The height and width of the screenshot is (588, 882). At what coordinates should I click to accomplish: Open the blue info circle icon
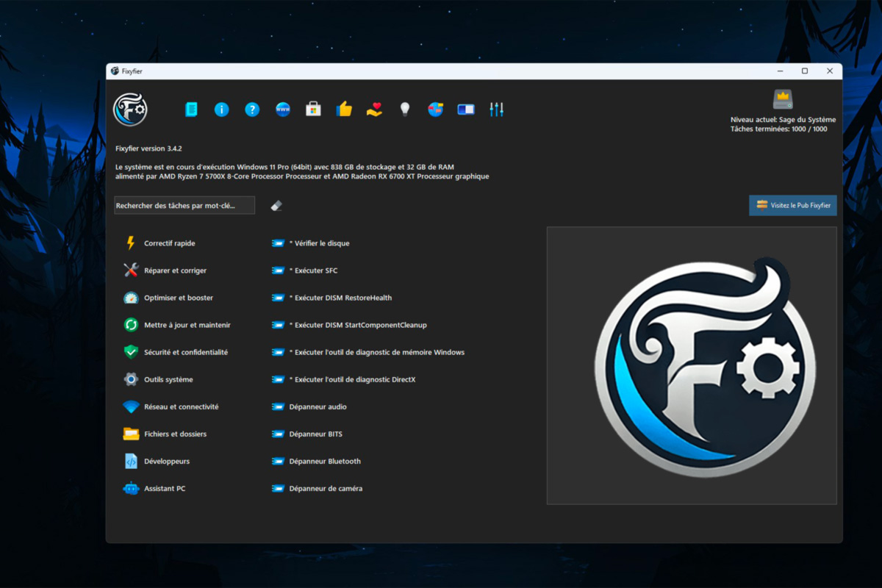click(222, 110)
